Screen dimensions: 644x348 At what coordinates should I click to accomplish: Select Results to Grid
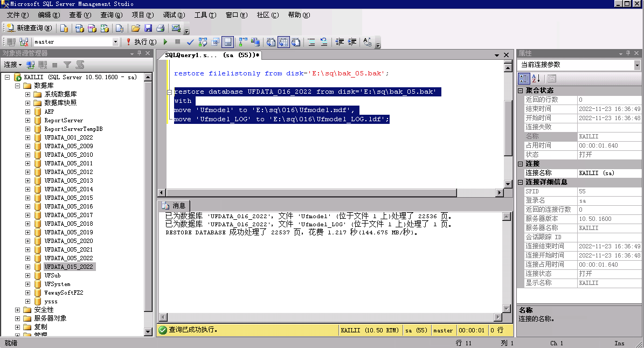click(x=283, y=42)
